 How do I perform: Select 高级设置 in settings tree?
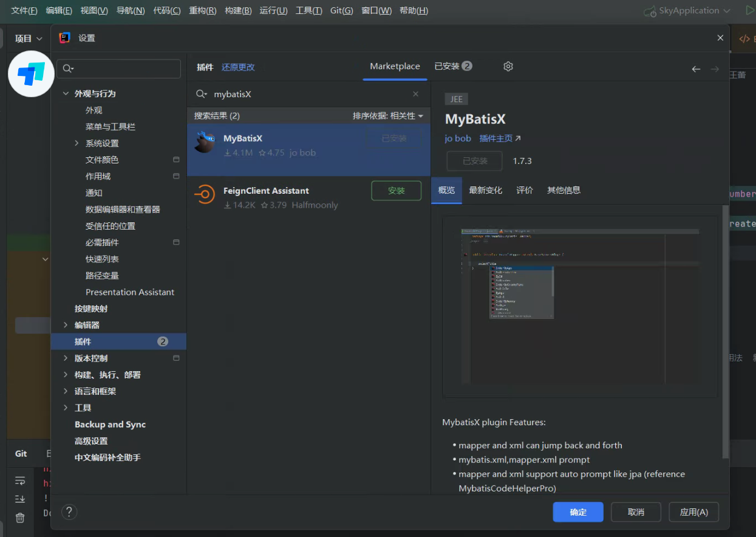(91, 441)
